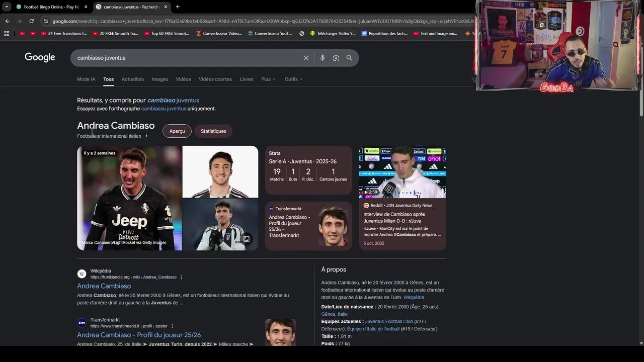Select the 'Vidéos' search tab
The image size is (644, 362).
[x=183, y=79]
